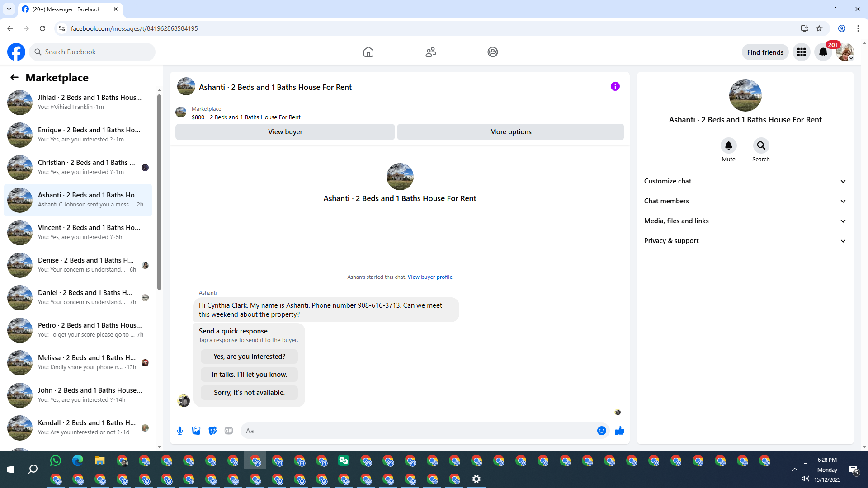Open the tab search dropdown arrow in Chrome

(9, 9)
